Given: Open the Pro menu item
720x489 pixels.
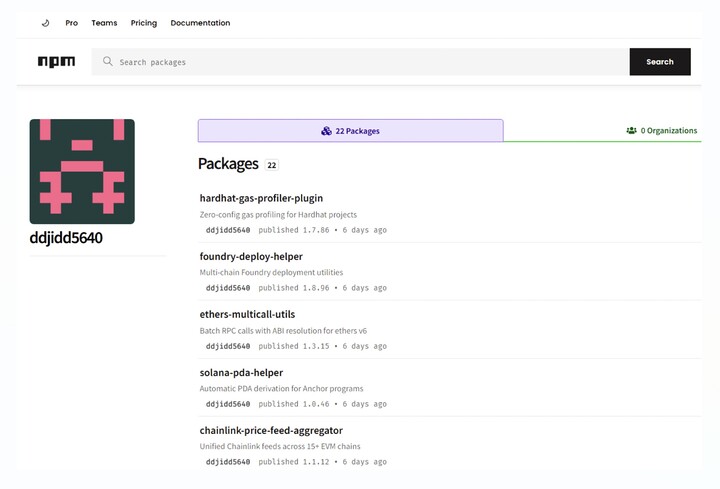Looking at the screenshot, I should tap(72, 23).
